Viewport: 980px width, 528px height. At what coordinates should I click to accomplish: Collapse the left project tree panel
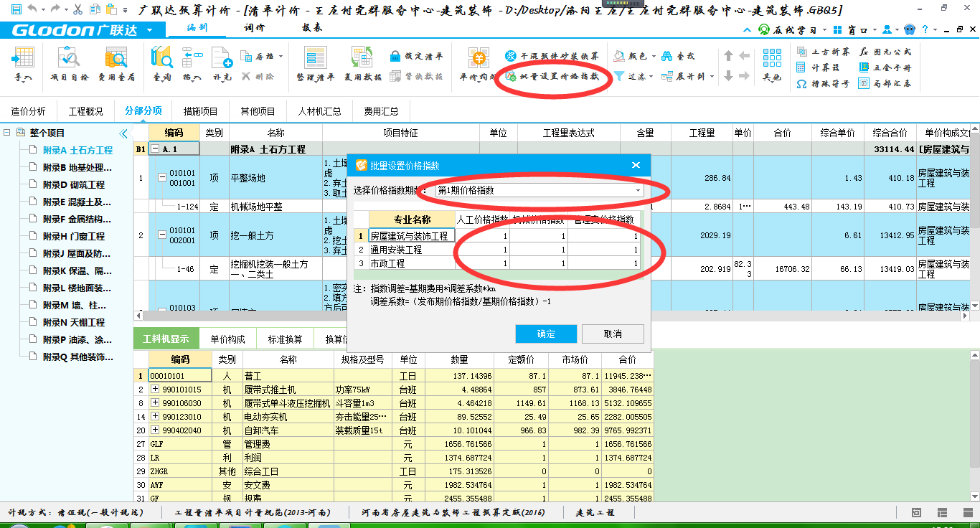(123, 133)
